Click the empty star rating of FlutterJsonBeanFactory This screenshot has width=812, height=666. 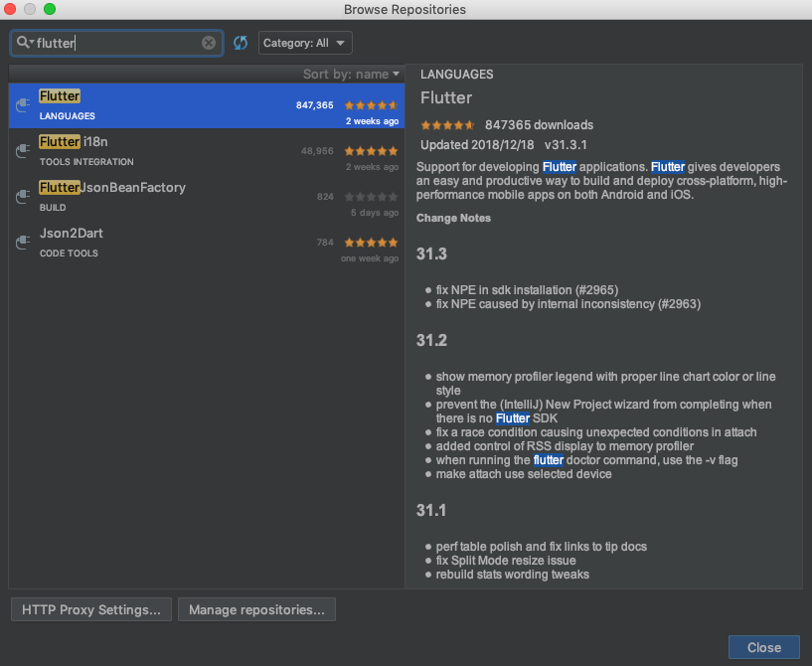coord(372,196)
